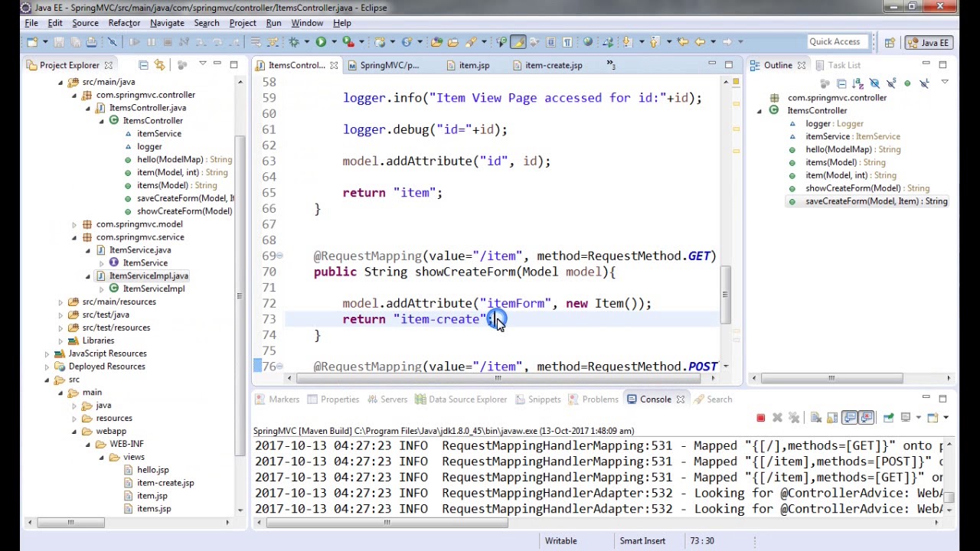Screen dimensions: 980x551
Task: Open the New Console View dropdown arrow
Action: 946,418
